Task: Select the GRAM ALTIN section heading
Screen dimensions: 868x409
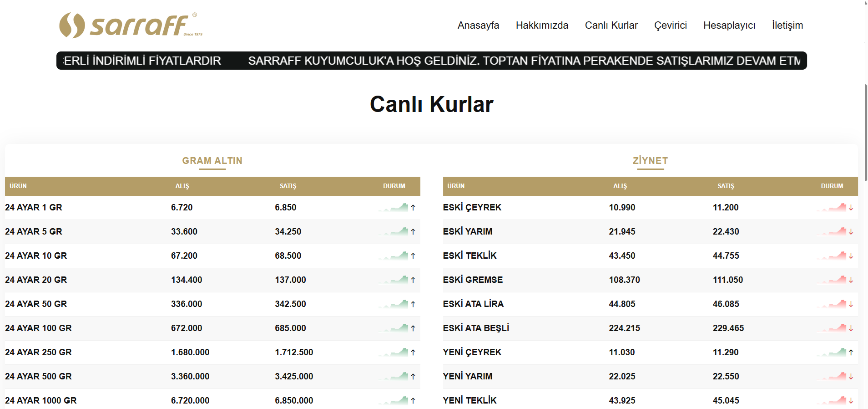Action: (212, 161)
